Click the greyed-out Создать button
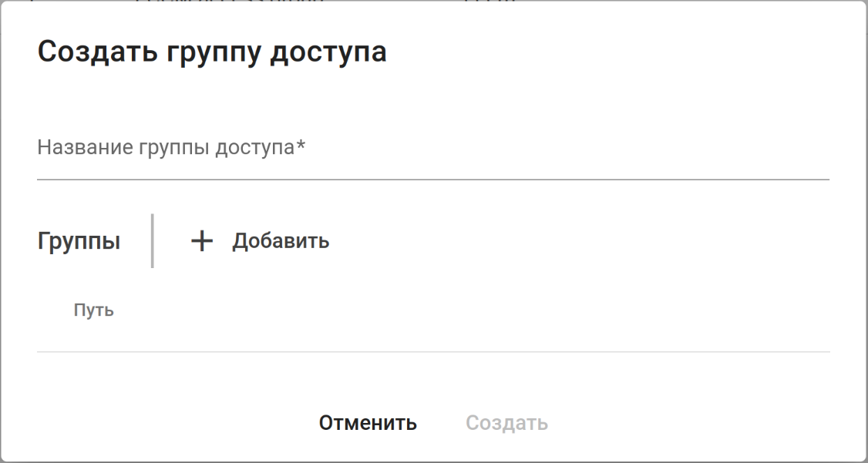This screenshot has height=463, width=868. pyautogui.click(x=506, y=423)
